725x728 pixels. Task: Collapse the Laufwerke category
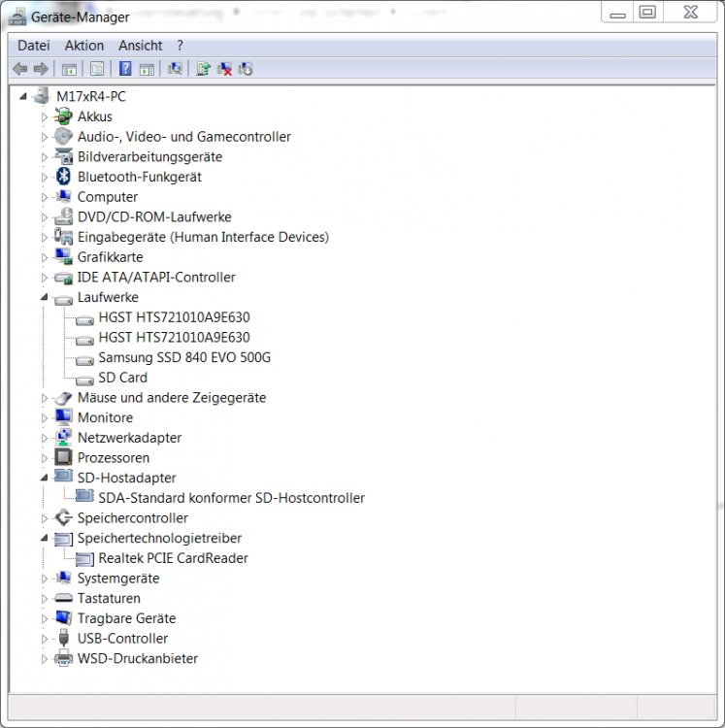(44, 297)
